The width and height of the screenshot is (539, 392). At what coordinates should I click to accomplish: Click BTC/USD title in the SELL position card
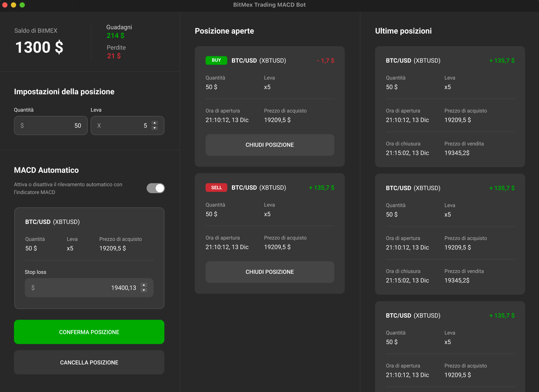coord(244,188)
